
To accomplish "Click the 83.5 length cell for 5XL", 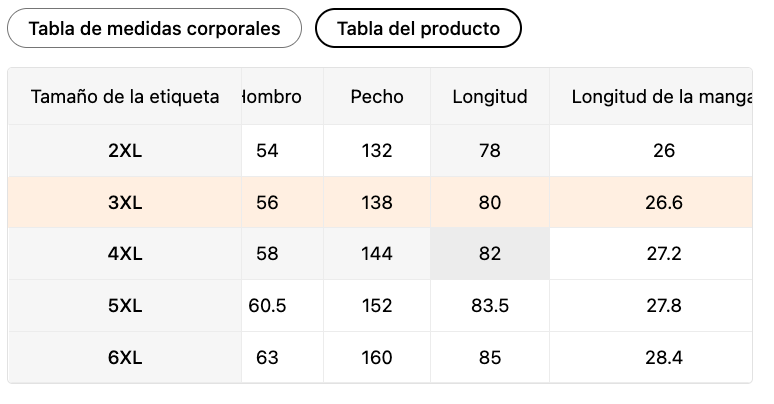I will click(x=490, y=306).
